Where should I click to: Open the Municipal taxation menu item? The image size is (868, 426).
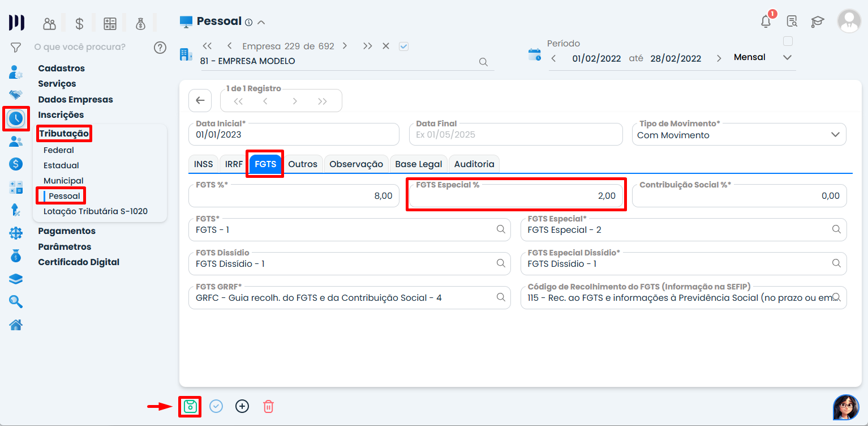pyautogui.click(x=63, y=181)
